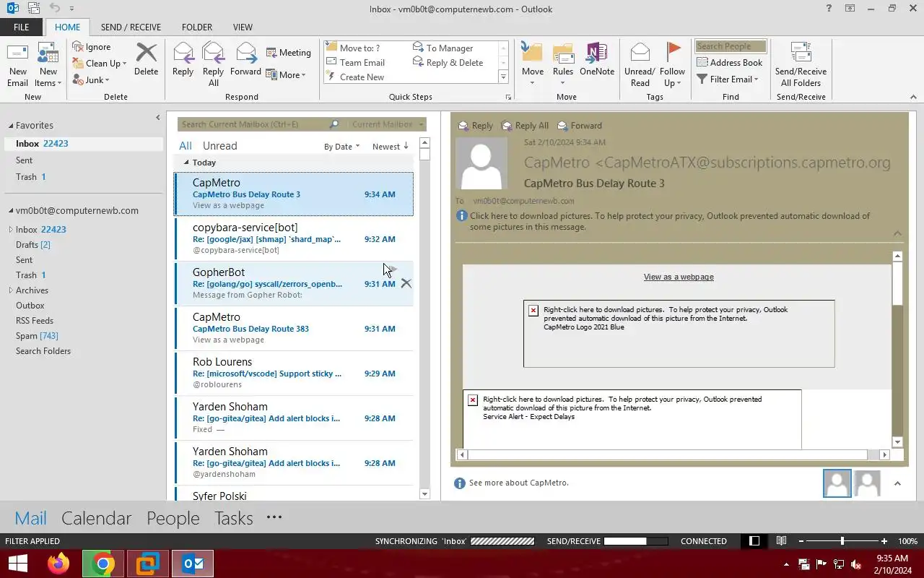
Task: Delete the GopherBot message with X icon
Action: point(406,283)
